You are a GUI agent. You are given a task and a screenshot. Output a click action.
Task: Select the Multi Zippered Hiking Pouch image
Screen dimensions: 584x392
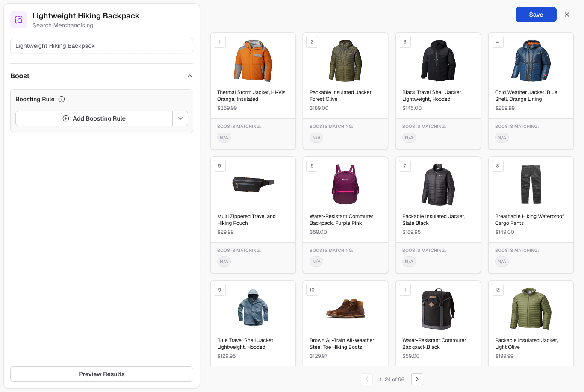[253, 184]
